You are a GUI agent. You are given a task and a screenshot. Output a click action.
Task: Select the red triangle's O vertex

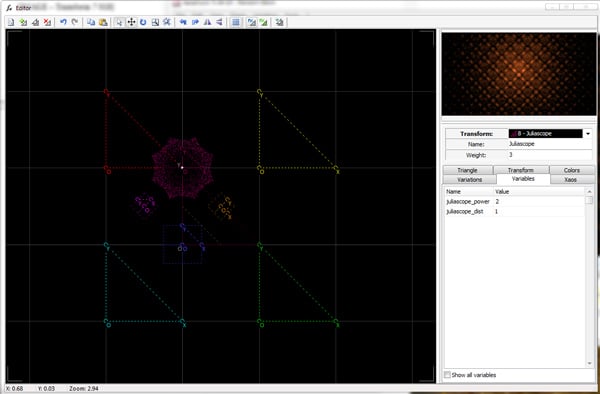[107, 169]
